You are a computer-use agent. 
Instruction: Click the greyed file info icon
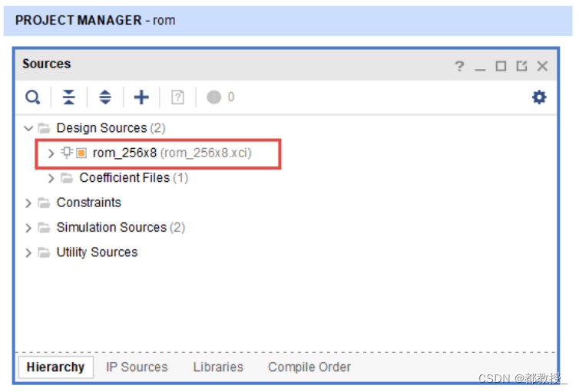pyautogui.click(x=177, y=97)
